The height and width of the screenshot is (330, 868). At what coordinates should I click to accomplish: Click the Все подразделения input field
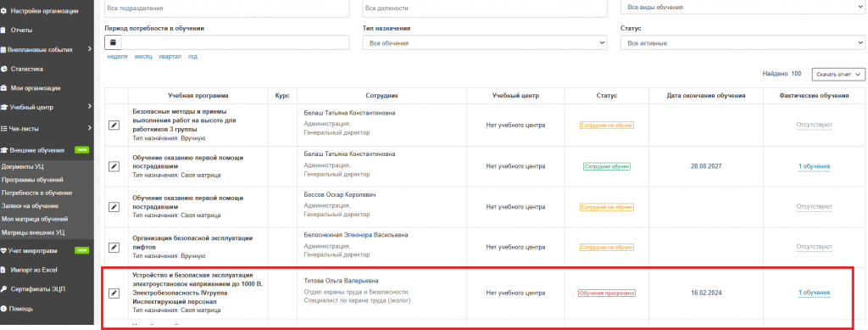click(x=226, y=8)
